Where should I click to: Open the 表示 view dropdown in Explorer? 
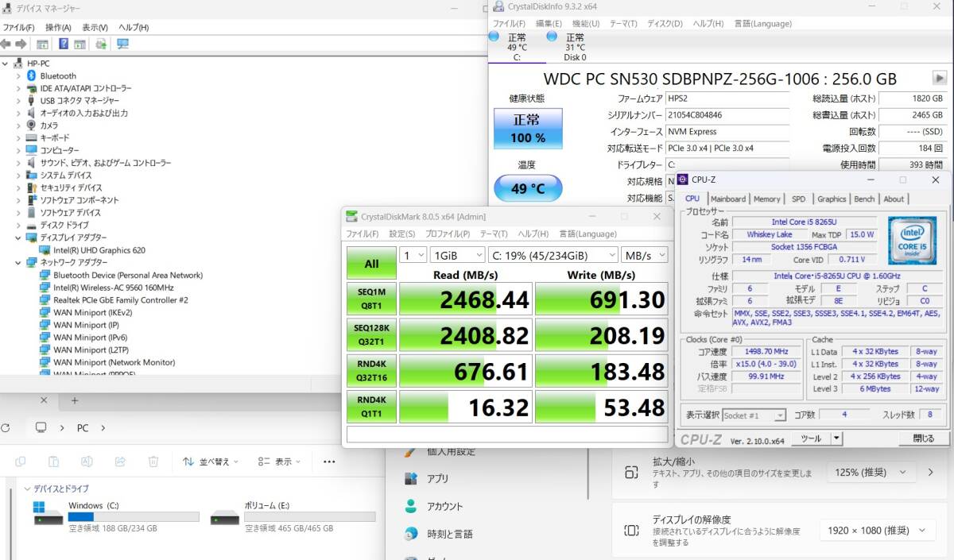(279, 462)
